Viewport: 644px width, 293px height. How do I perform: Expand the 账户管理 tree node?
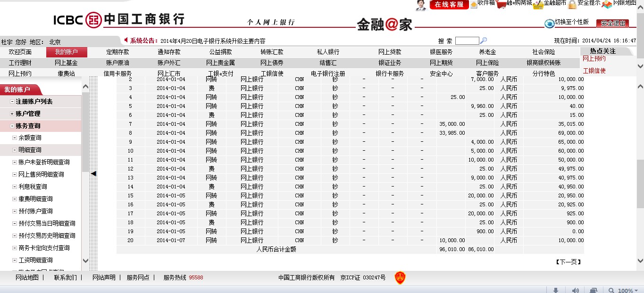click(x=12, y=114)
